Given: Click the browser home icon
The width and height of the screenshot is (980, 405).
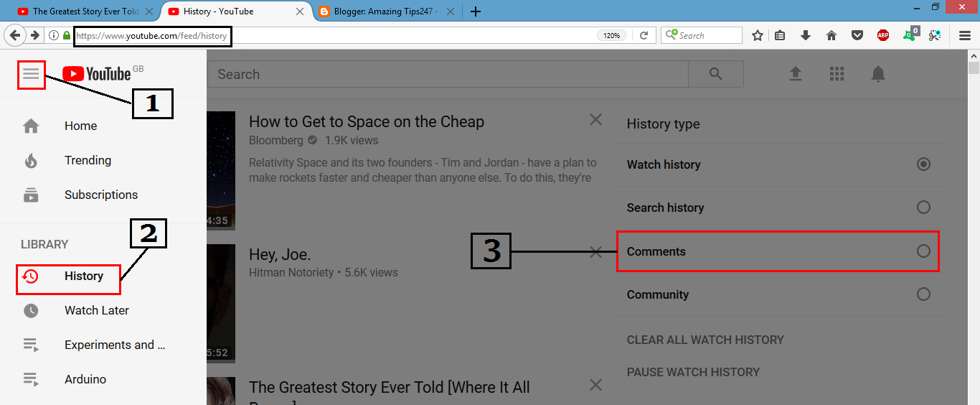Looking at the screenshot, I should (831, 35).
